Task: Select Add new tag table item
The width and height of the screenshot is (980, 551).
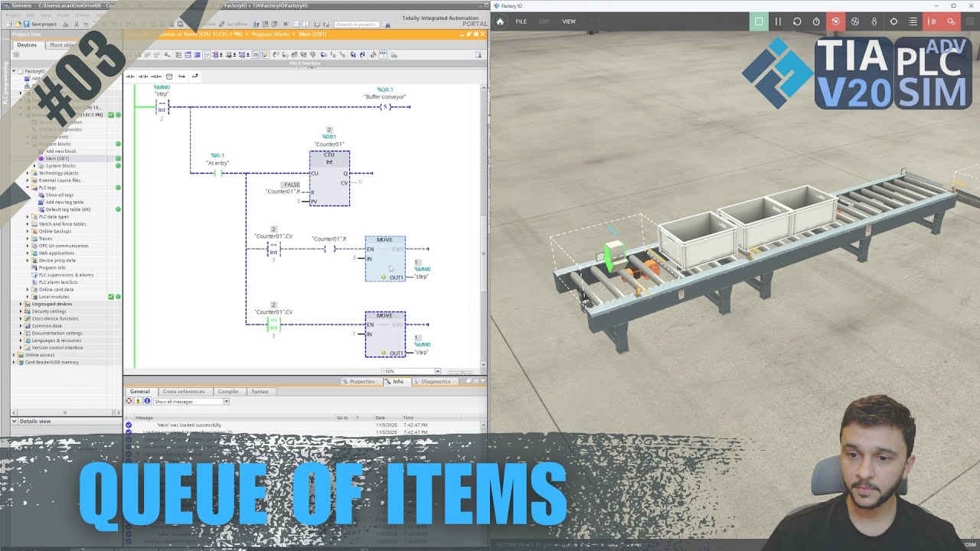Action: click(64, 202)
